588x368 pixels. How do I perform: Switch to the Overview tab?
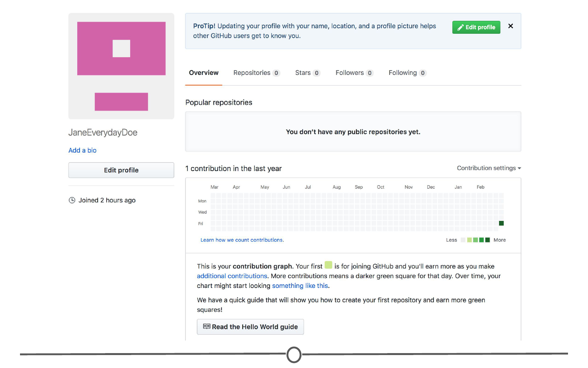point(203,73)
